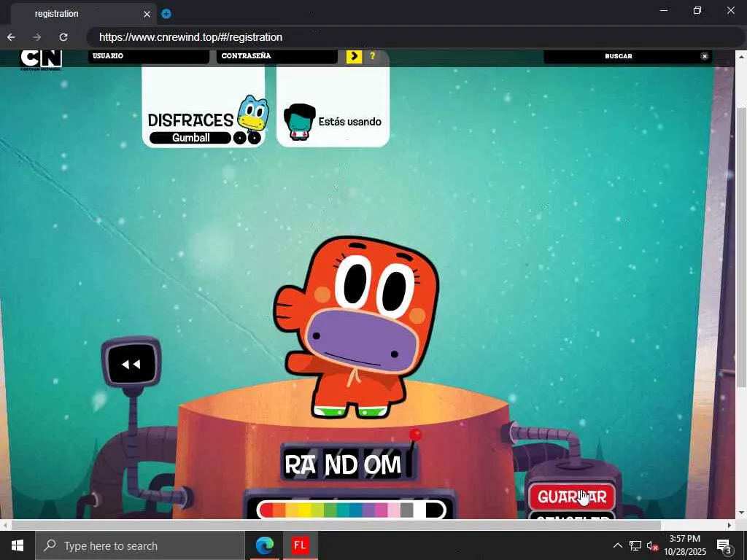The width and height of the screenshot is (747, 560).
Task: Click the taskbar search box
Action: point(140,545)
